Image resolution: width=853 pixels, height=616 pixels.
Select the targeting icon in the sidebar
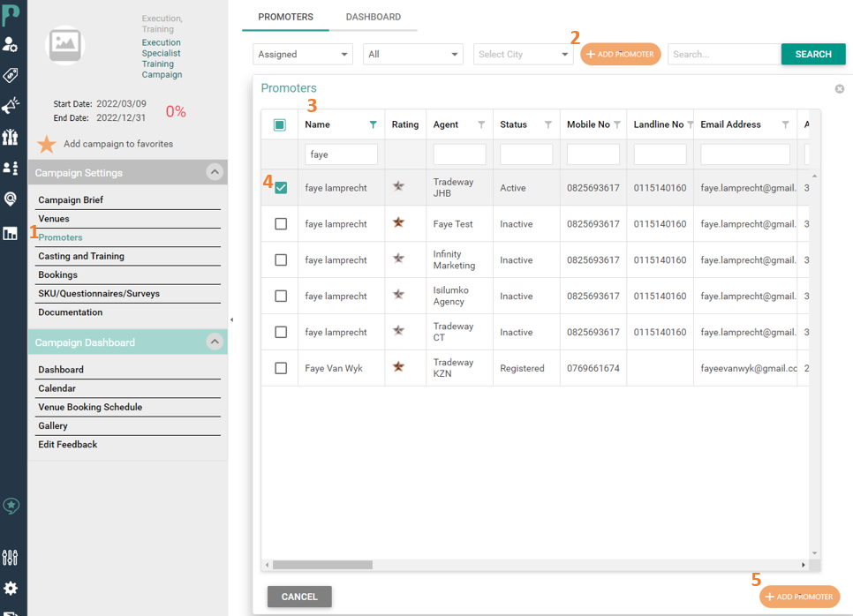coord(11,199)
